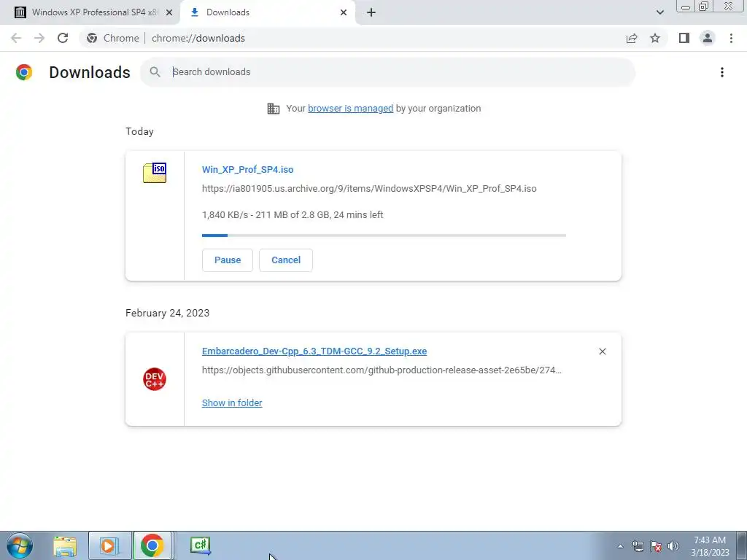Viewport: 747px width, 560px height.
Task: Reload the downloads page
Action: point(63,38)
